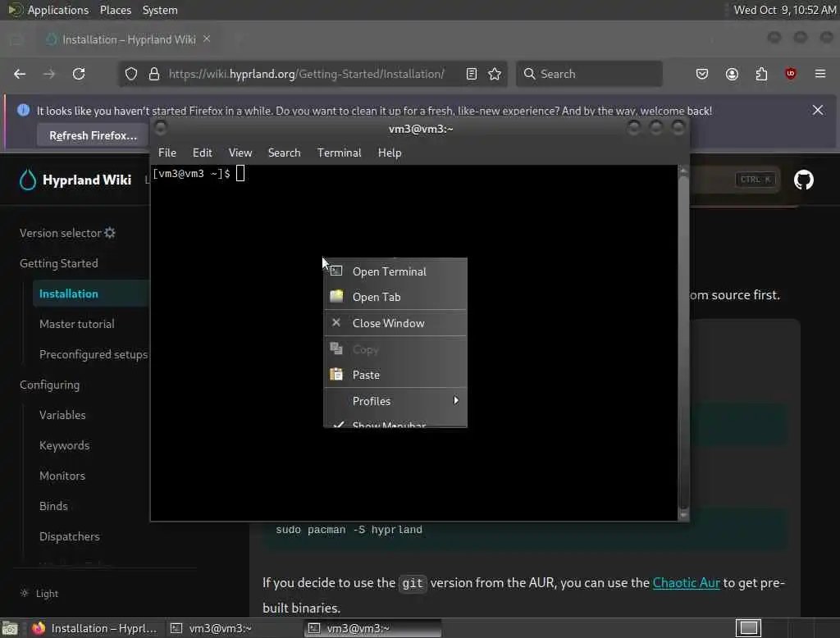
Task: Choose Open Tab from context menu
Action: tap(395, 297)
